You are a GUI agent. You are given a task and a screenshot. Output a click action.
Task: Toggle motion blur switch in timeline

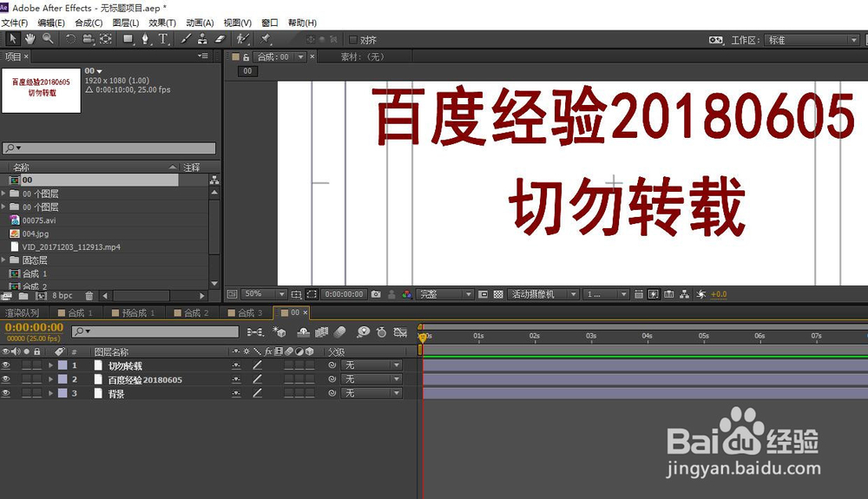[x=340, y=332]
